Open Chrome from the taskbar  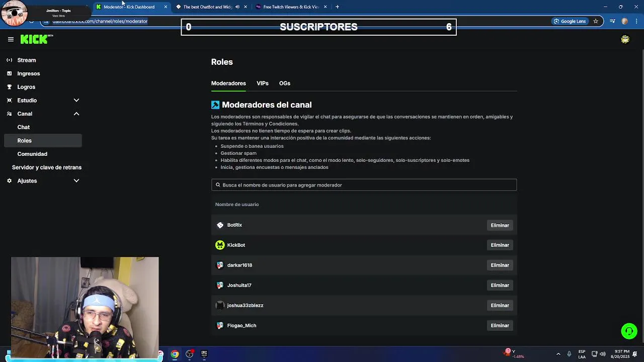[x=175, y=354]
